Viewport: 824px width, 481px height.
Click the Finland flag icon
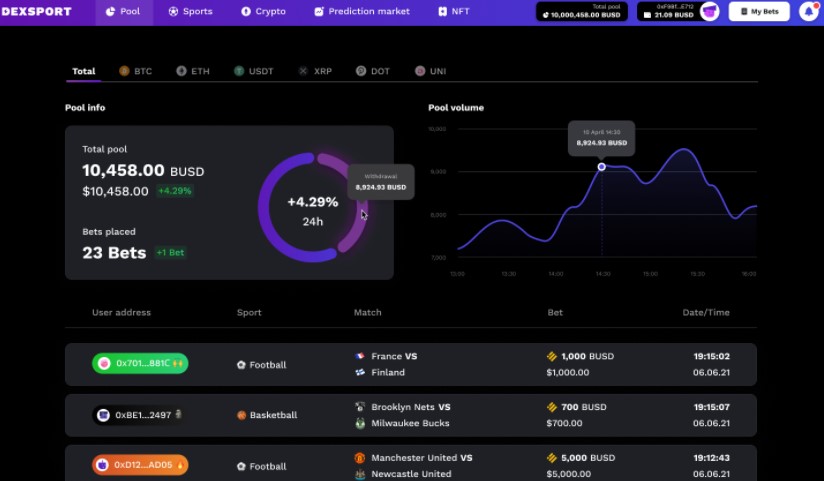(x=360, y=372)
